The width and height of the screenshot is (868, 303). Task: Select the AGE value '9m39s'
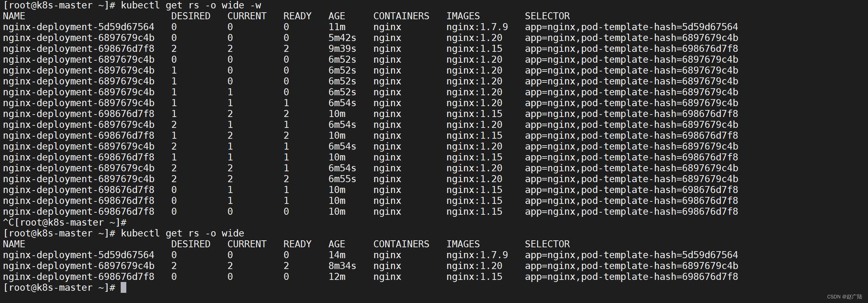(342, 49)
